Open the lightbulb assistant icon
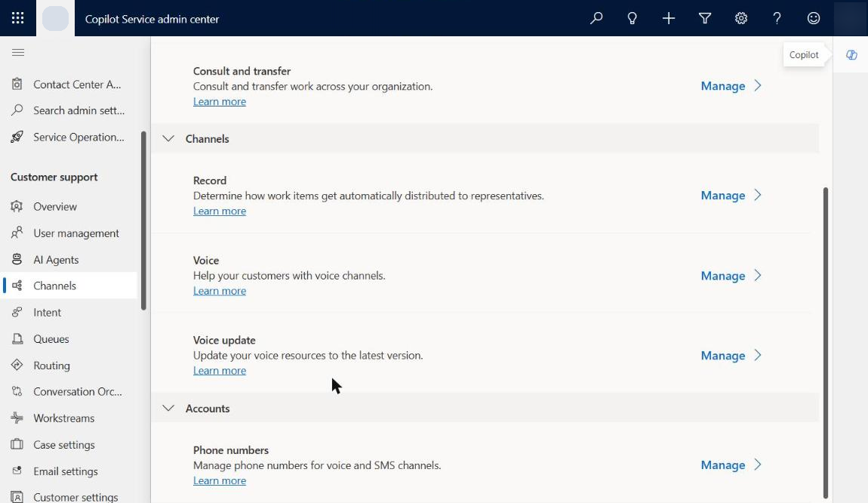The height and width of the screenshot is (503, 868). click(x=633, y=18)
